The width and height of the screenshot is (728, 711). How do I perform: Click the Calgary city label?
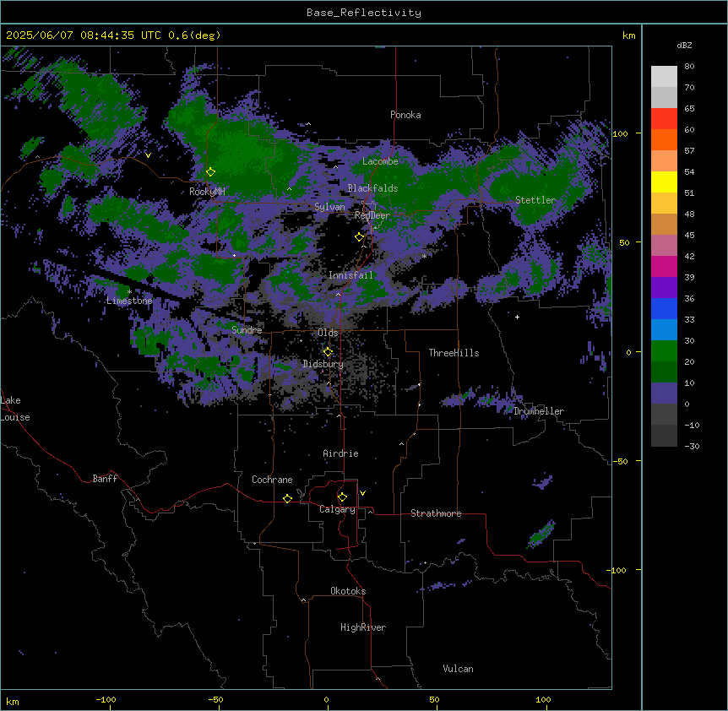(337, 509)
